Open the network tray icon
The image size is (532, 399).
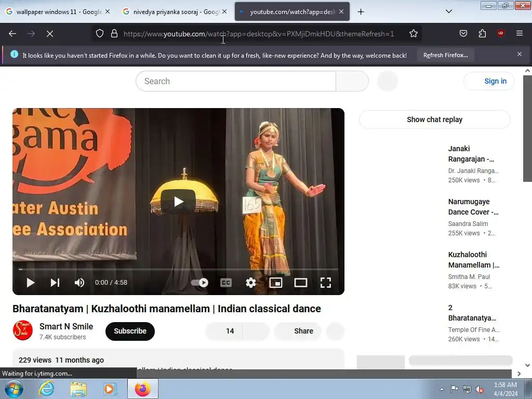(467, 389)
